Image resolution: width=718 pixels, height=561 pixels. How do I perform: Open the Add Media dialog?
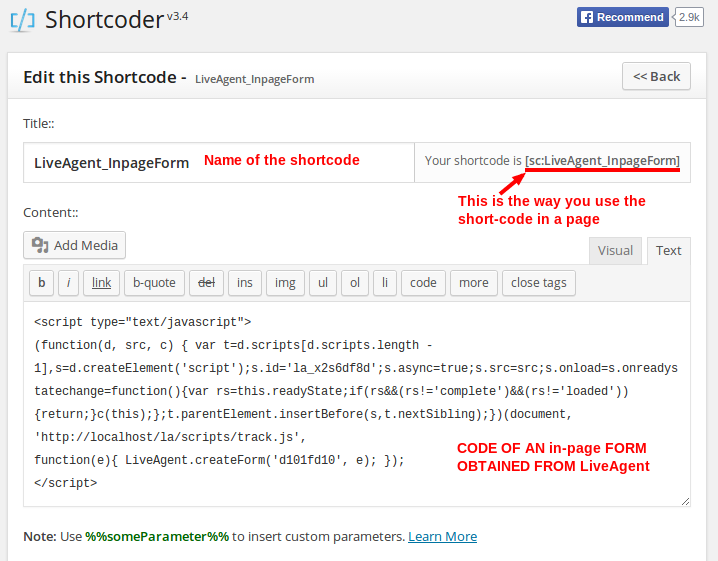(x=75, y=245)
